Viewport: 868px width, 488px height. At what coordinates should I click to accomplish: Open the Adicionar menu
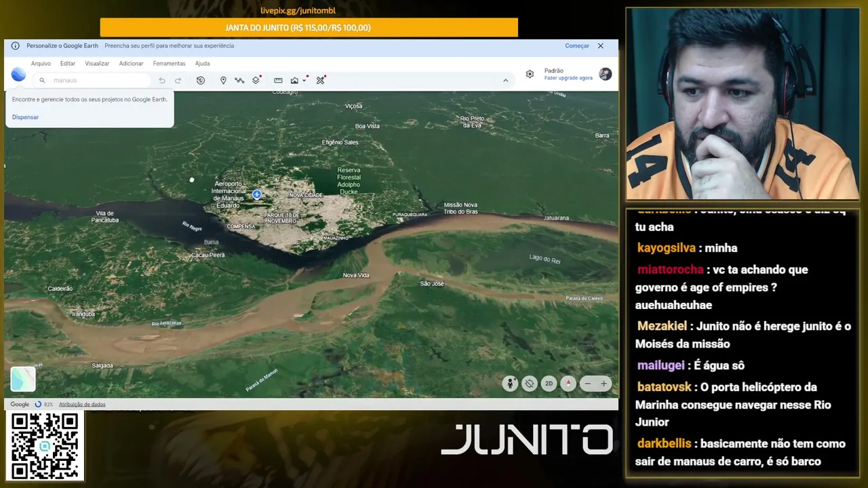coord(131,64)
